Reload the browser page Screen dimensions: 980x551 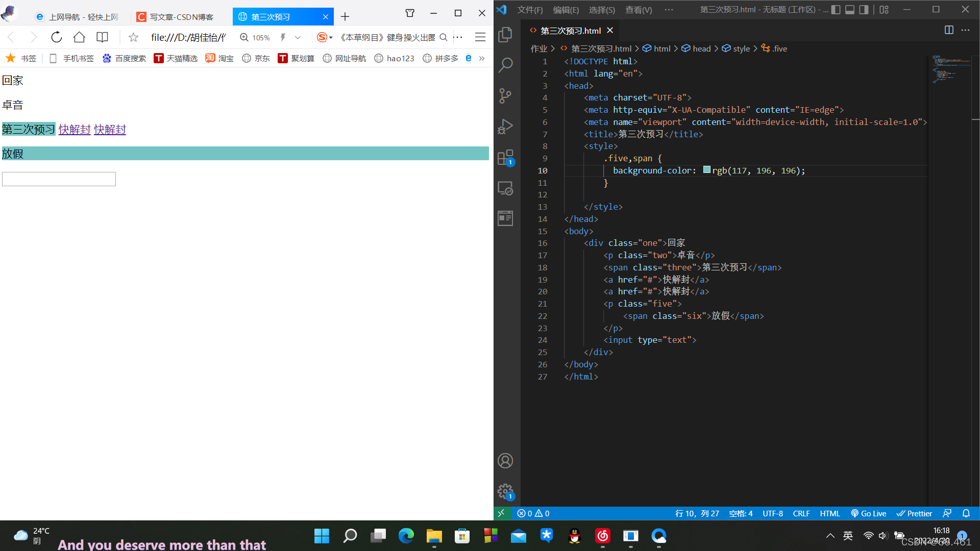[x=56, y=37]
